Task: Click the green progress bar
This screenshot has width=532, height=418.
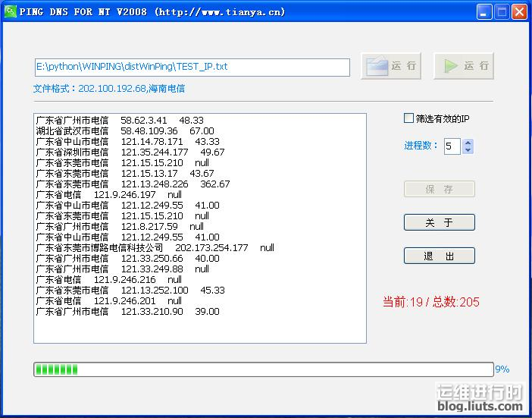Action: point(263,369)
